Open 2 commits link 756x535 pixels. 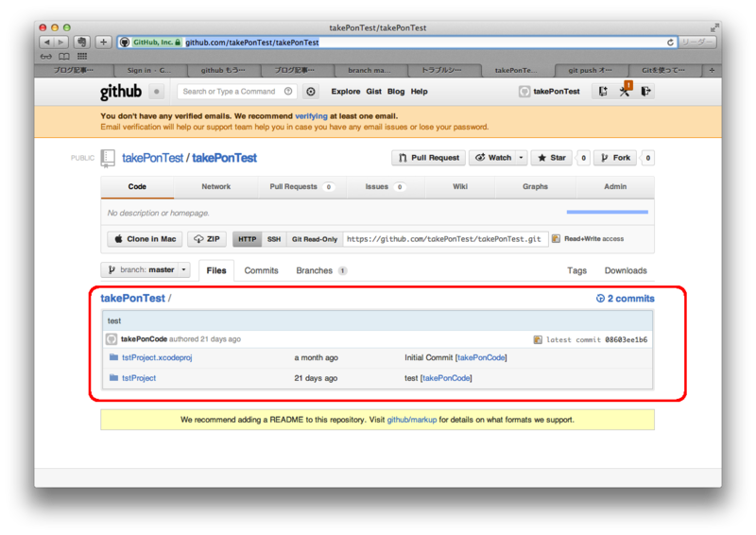[x=626, y=299]
